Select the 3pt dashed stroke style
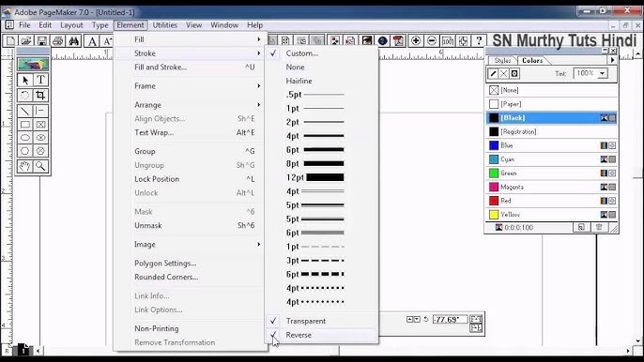 [x=322, y=260]
